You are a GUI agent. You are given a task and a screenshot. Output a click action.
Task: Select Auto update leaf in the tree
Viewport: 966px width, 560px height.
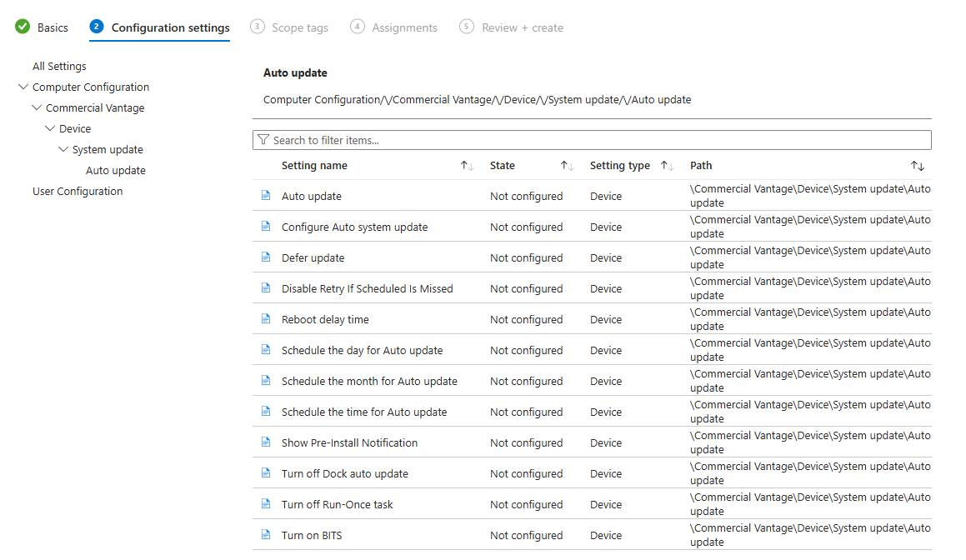pyautogui.click(x=116, y=171)
